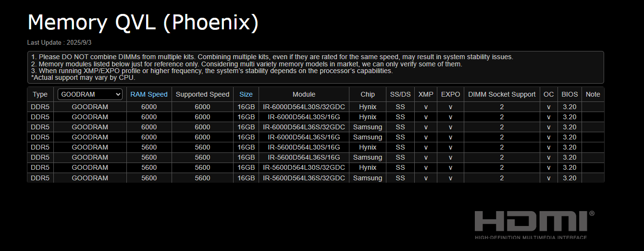This screenshot has height=251, width=644.
Task: Sort the table by RAM Speed header
Action: [149, 94]
